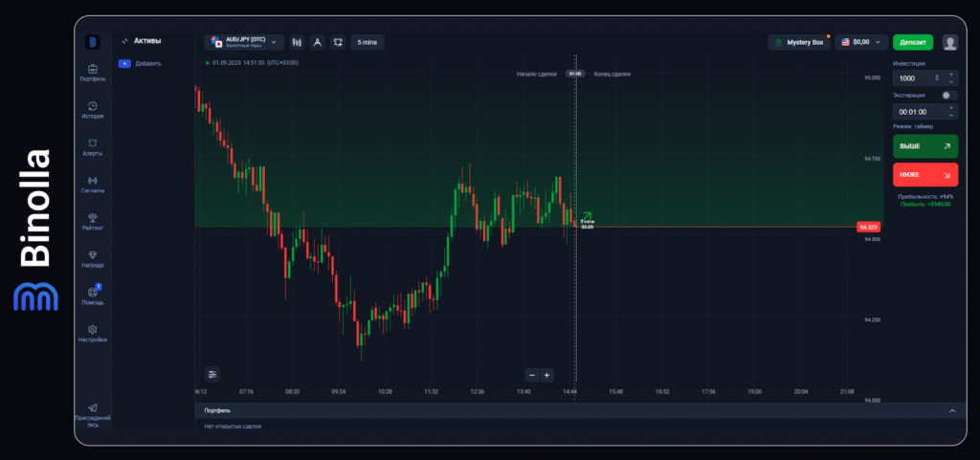Open the Рейтинг trophy icon
The image size is (980, 460).
coord(93,221)
